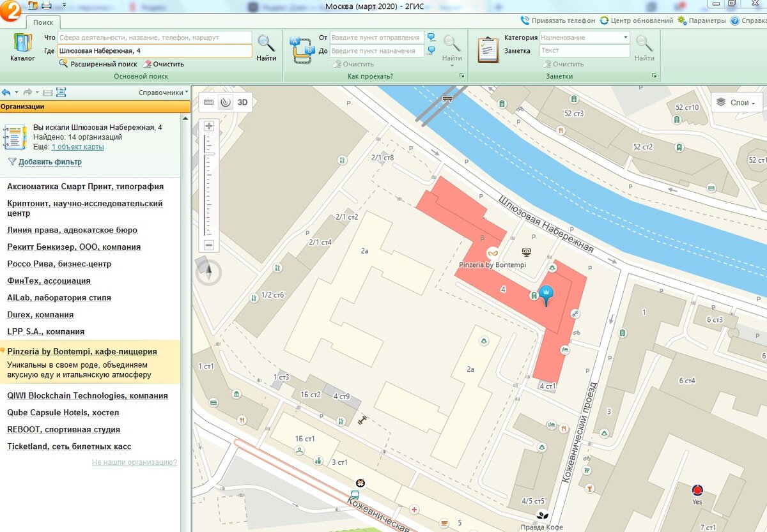Open the Слои layers dropdown

pyautogui.click(x=736, y=102)
